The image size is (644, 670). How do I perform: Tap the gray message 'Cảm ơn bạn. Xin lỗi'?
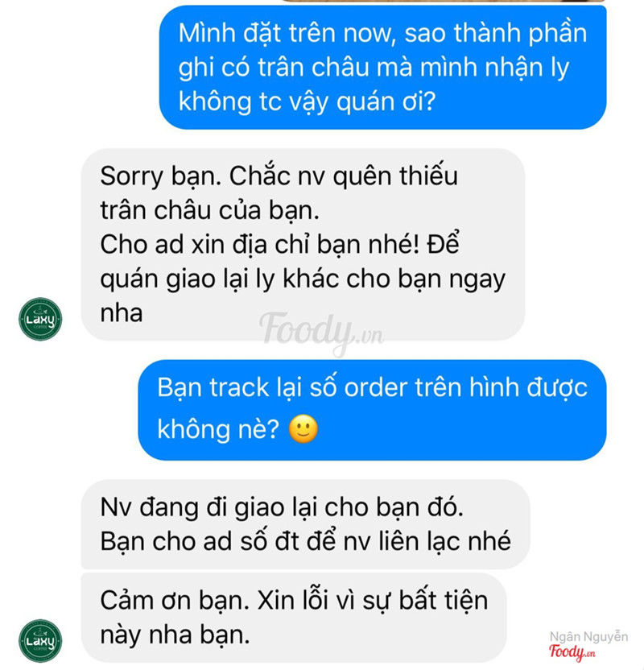point(294,618)
